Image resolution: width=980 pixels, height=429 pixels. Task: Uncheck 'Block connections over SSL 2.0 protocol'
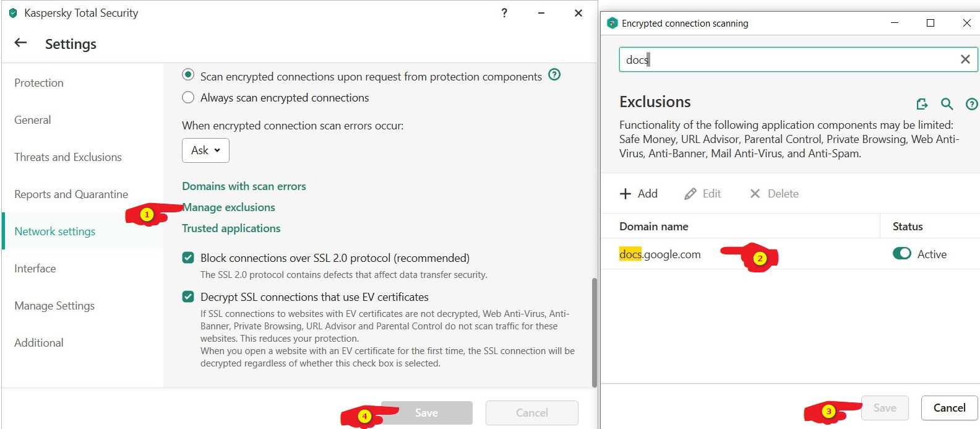(x=188, y=258)
